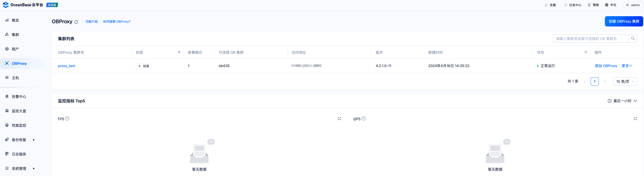Open 监控大盘 in sidebar
The width and height of the screenshot is (644, 176).
click(19, 111)
